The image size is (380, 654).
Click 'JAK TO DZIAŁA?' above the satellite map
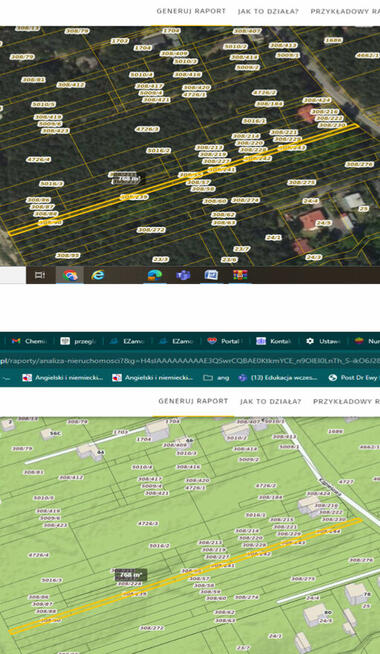(268, 11)
